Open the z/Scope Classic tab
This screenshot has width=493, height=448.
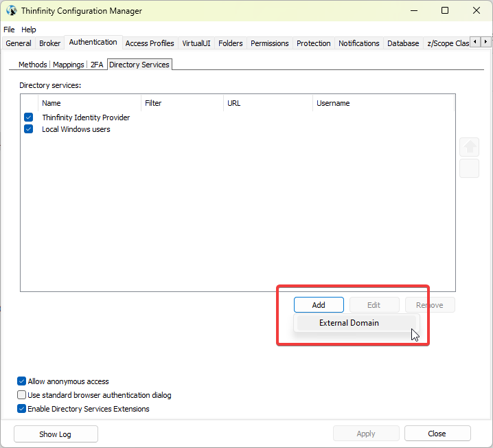point(448,43)
